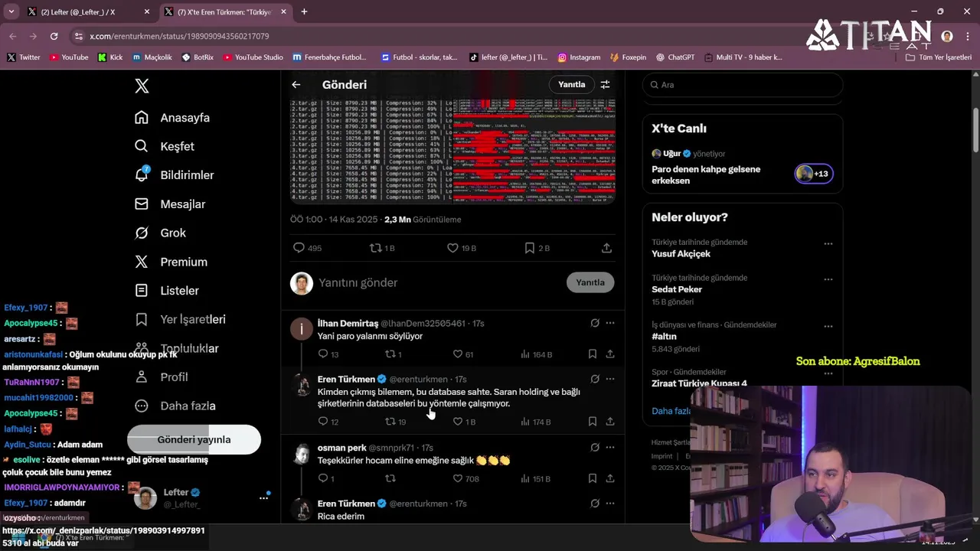The height and width of the screenshot is (551, 980).
Task: Go back with the Gönderi arrow
Action: pos(296,85)
